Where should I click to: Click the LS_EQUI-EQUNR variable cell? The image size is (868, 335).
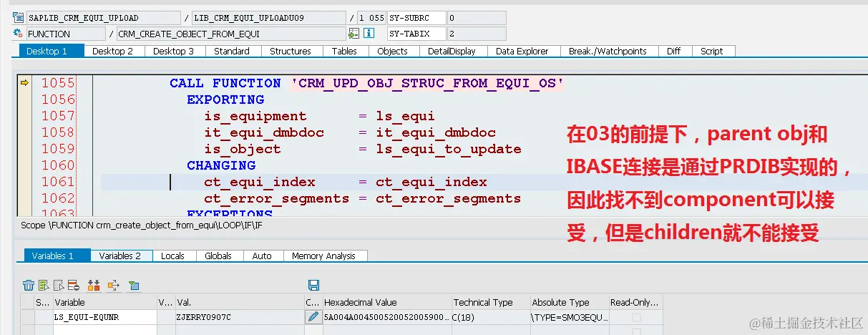105,316
